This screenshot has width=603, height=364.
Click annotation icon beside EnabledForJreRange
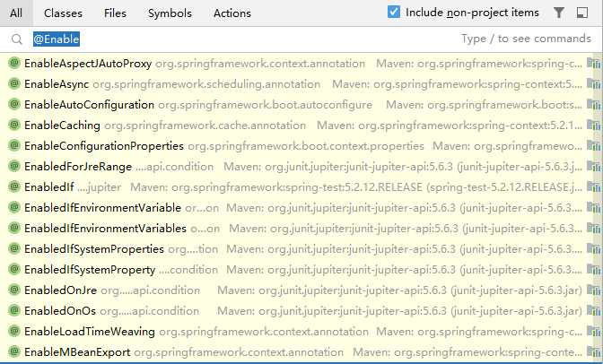point(14,166)
